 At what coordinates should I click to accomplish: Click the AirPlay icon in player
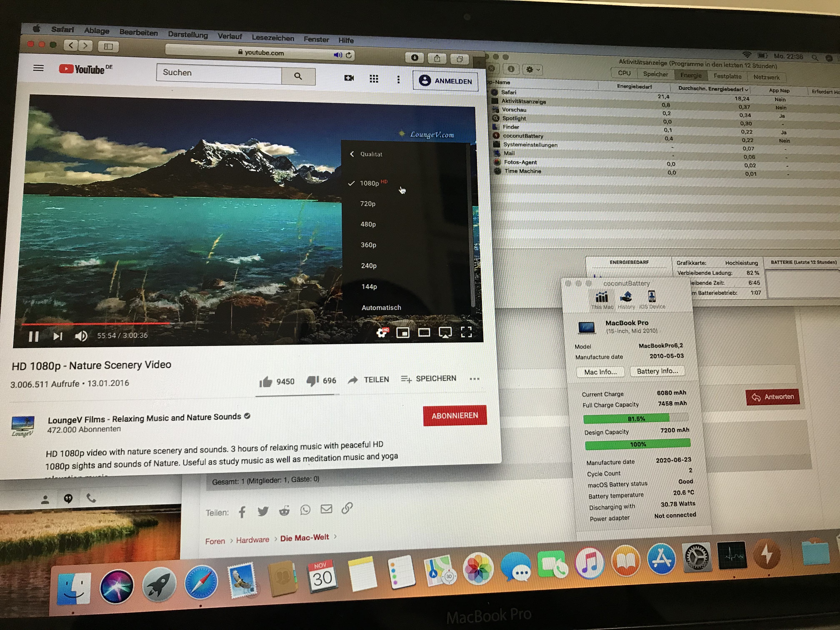pyautogui.click(x=445, y=333)
